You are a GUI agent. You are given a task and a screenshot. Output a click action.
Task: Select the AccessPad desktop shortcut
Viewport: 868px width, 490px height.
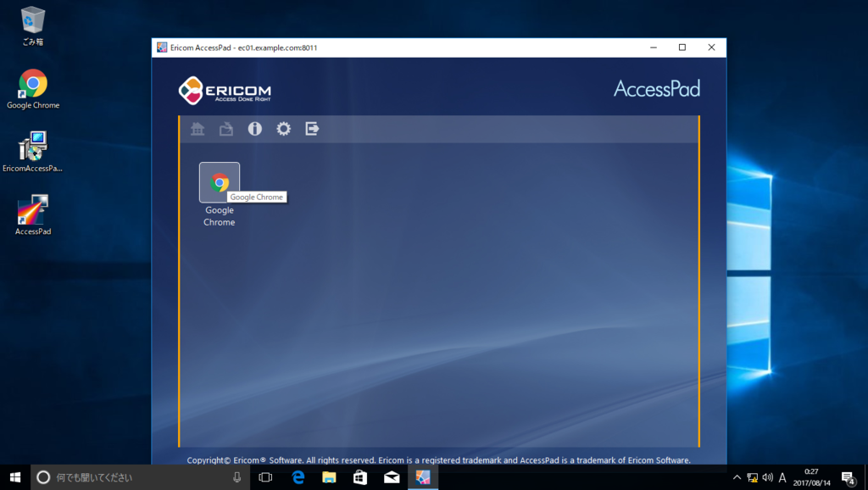(x=33, y=214)
